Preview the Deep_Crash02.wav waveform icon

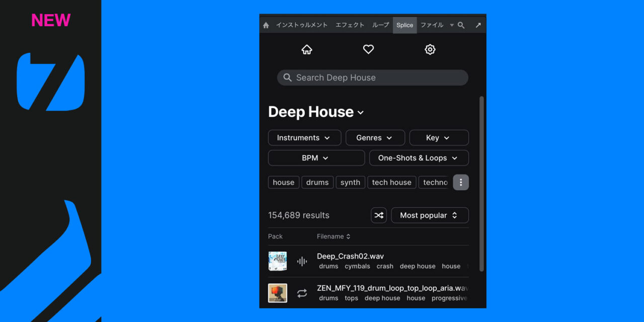[x=302, y=261]
